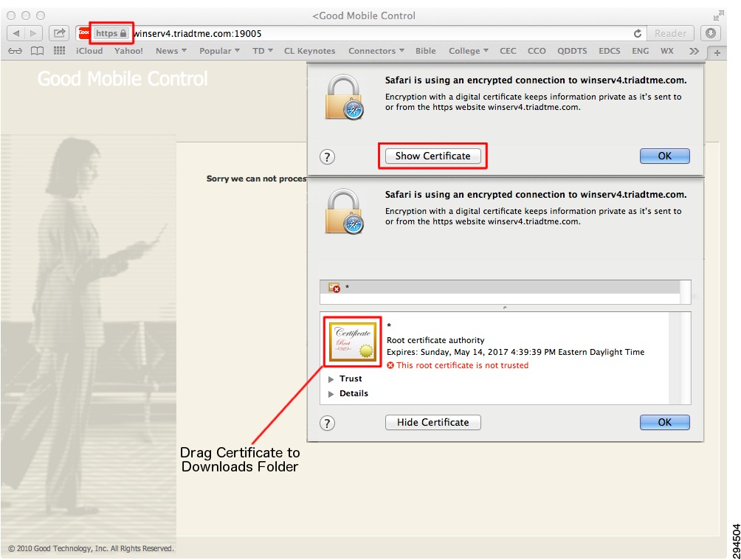Click the Show Certificate button
The width and height of the screenshot is (741, 560).
pos(433,156)
